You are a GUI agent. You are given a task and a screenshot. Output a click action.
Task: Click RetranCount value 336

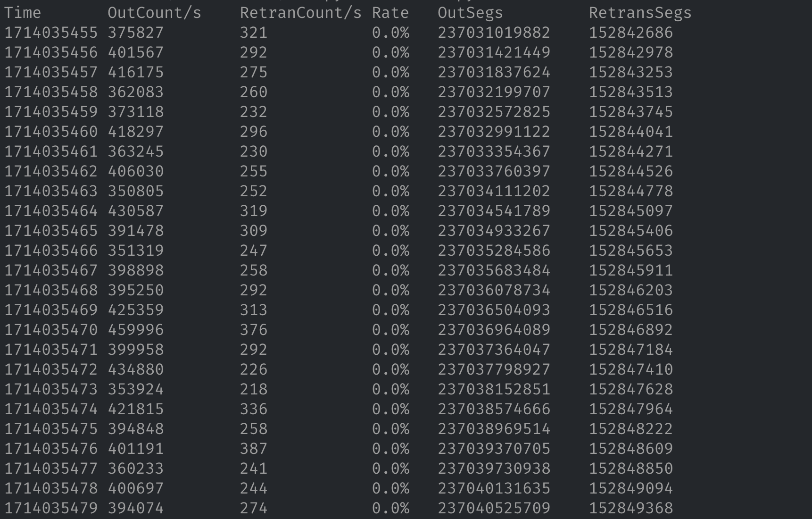tap(254, 409)
